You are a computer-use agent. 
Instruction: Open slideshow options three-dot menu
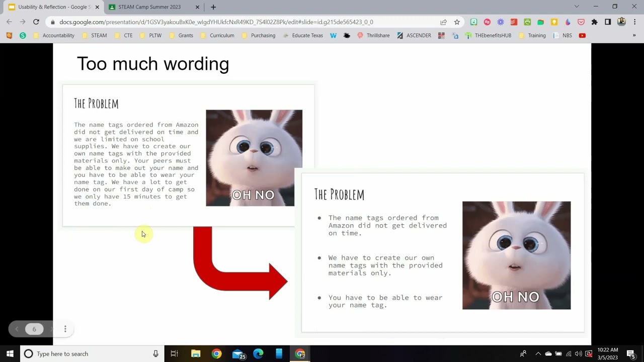tap(65, 329)
